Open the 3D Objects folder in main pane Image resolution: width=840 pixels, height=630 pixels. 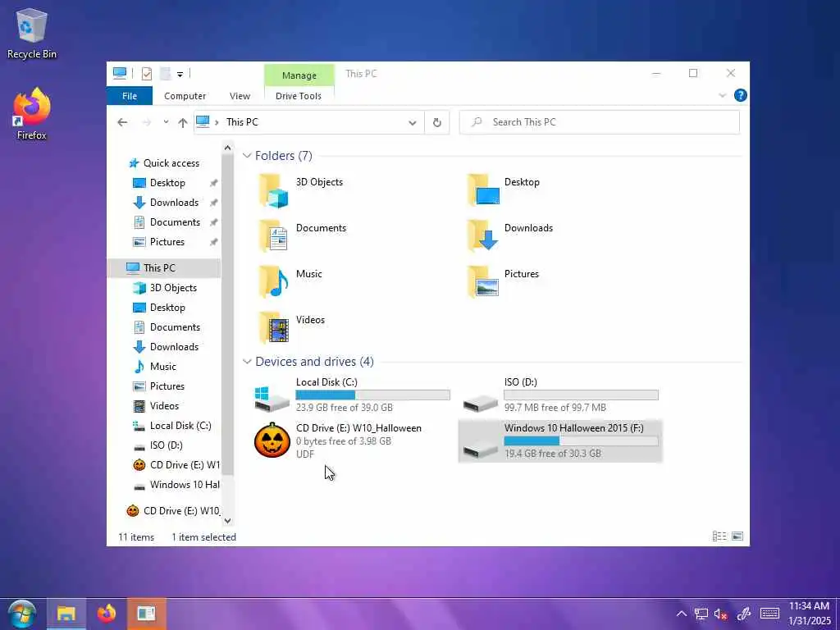300,190
